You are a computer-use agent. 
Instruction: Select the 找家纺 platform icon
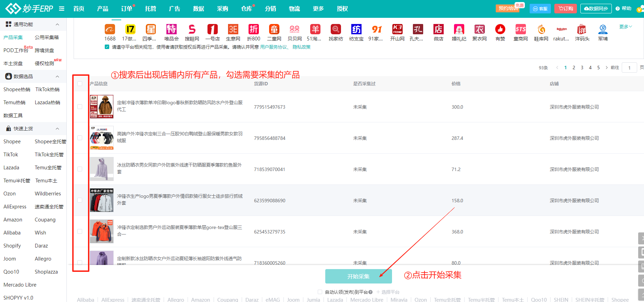(336, 29)
